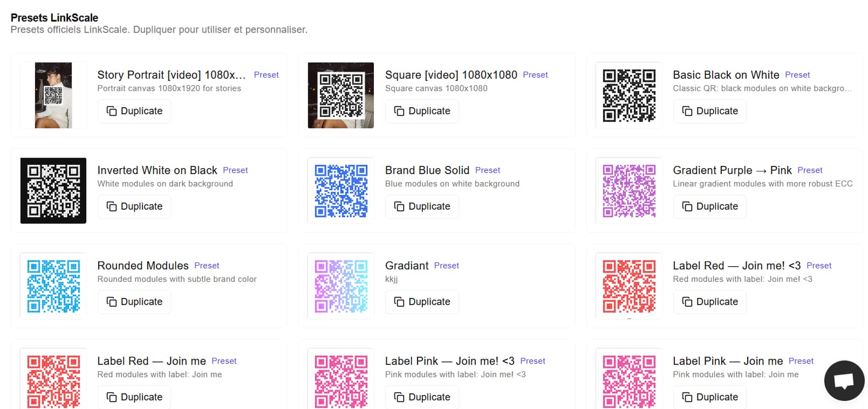Click the Preset tag beside Gradiant
868x409 pixels.
[446, 266]
